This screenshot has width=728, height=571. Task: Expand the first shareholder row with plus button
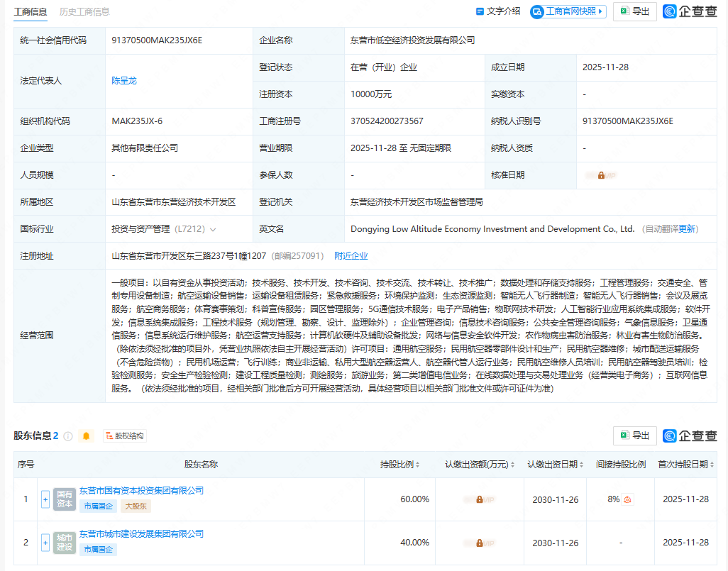(45, 499)
